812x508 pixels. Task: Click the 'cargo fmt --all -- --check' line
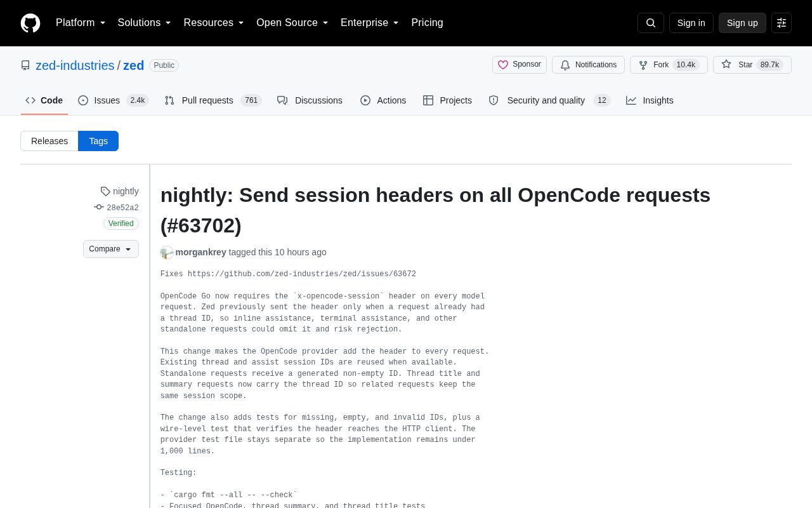[x=229, y=495]
